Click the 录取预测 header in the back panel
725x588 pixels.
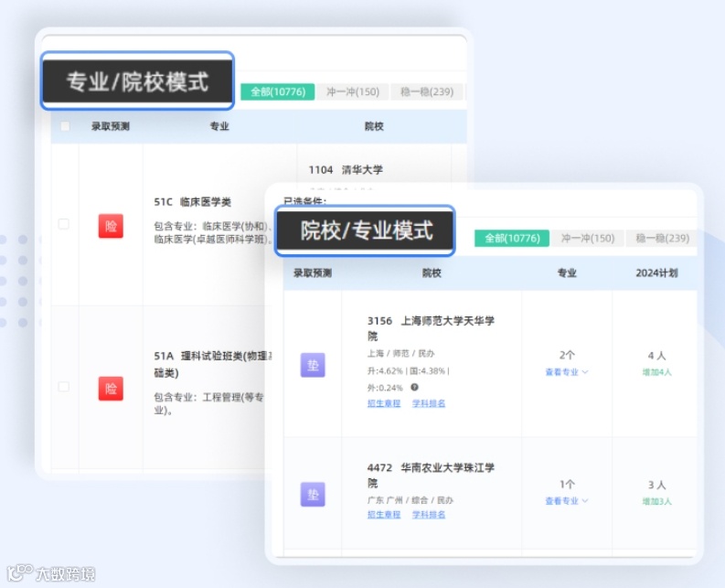pos(110,126)
